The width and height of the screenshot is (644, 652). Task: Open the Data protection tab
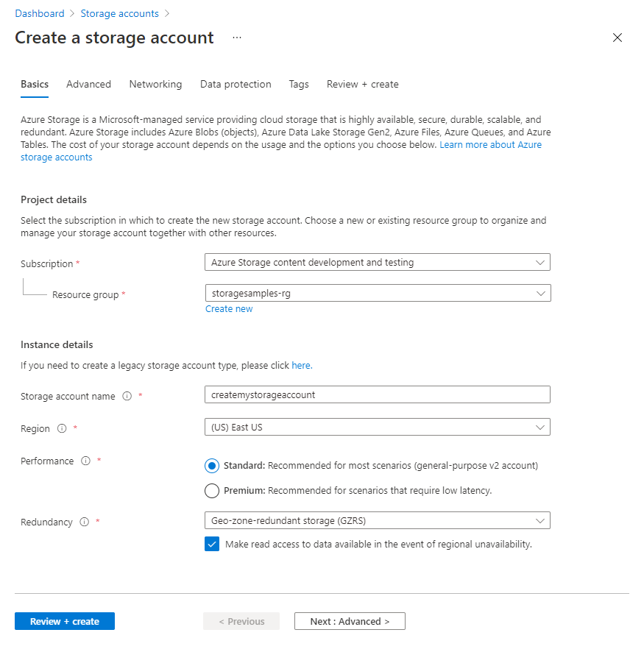point(236,85)
